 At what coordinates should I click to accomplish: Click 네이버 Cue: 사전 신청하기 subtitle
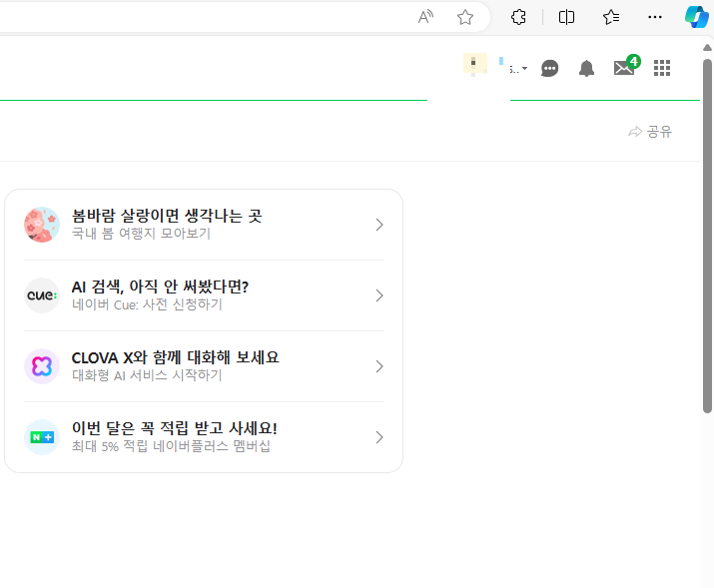(147, 304)
